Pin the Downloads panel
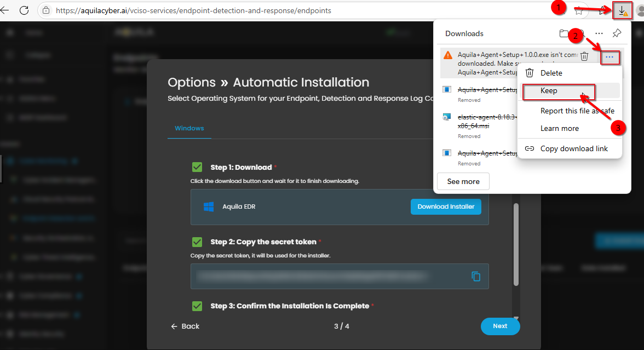This screenshot has height=350, width=644. (x=617, y=33)
